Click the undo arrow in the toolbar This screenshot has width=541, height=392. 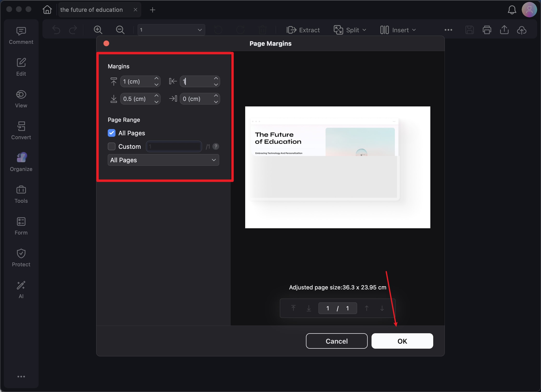click(x=56, y=30)
